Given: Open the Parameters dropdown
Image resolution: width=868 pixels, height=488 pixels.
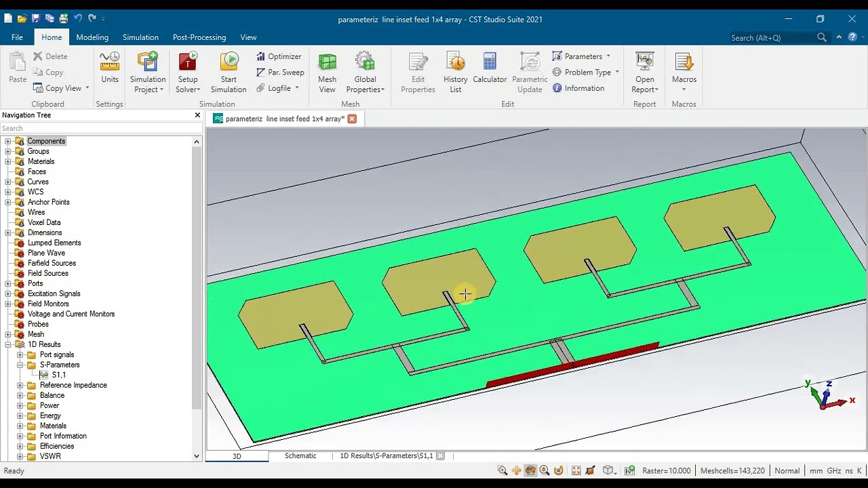Looking at the screenshot, I should pyautogui.click(x=608, y=56).
